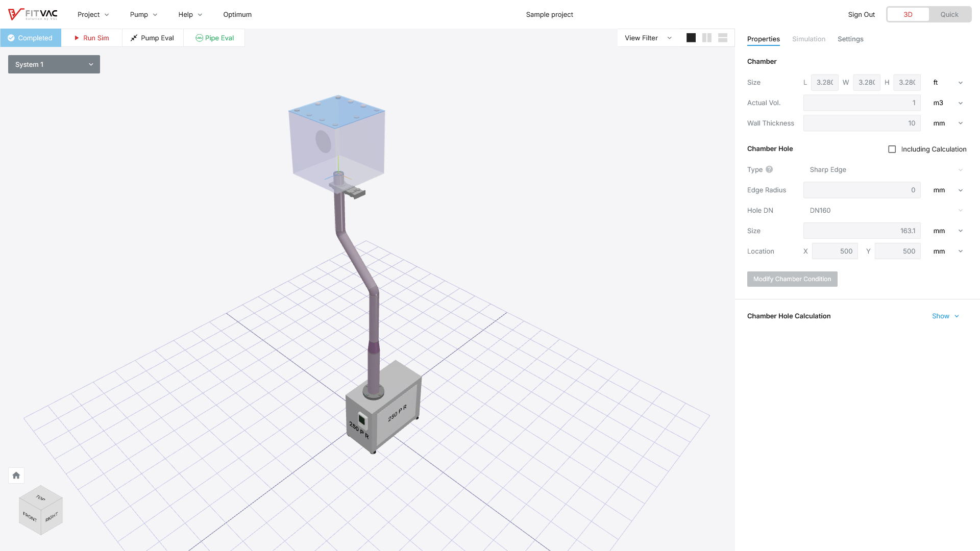Expand Chamber Hole Calculation with Show
Screen dimensions: 980x551
(x=945, y=316)
